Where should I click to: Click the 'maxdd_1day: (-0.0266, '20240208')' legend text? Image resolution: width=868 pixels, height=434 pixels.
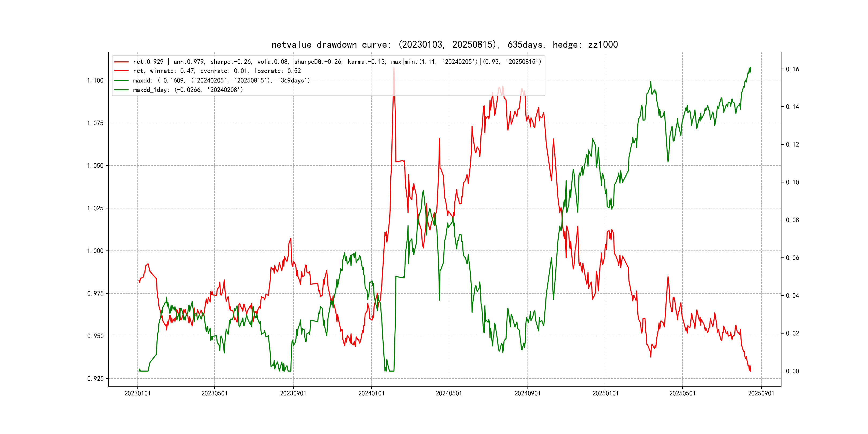188,90
